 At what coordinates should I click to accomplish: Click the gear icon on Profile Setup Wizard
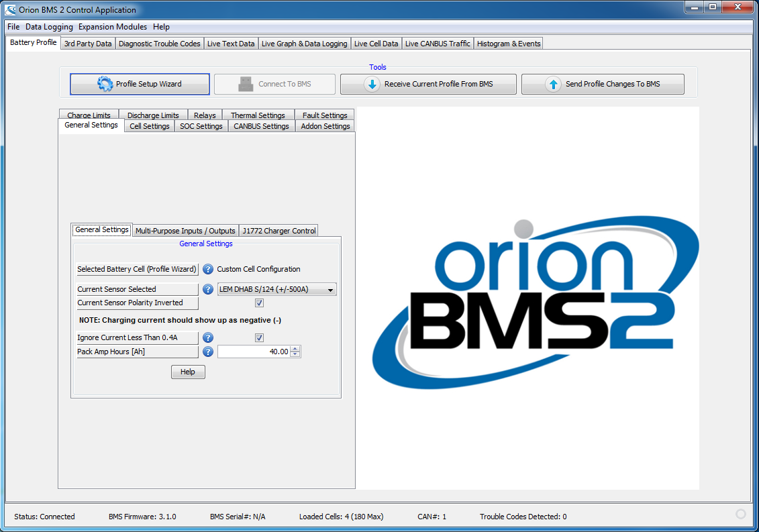tap(105, 84)
